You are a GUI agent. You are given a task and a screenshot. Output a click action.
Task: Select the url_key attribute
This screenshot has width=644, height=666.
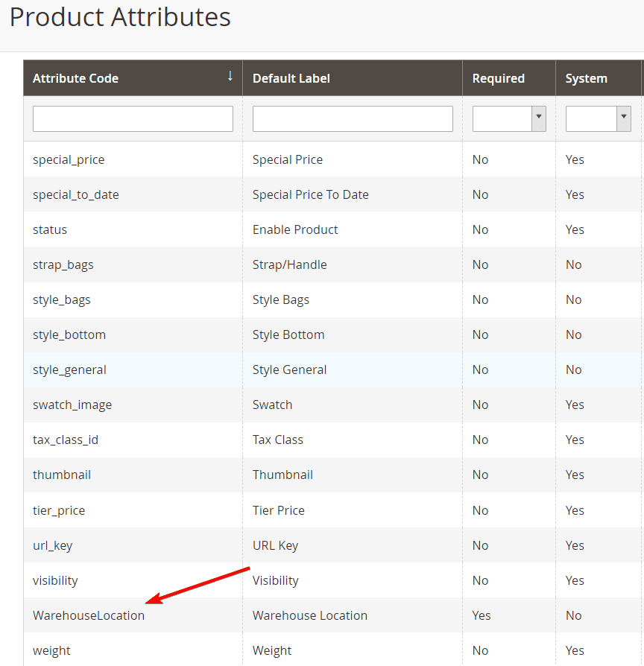52,545
